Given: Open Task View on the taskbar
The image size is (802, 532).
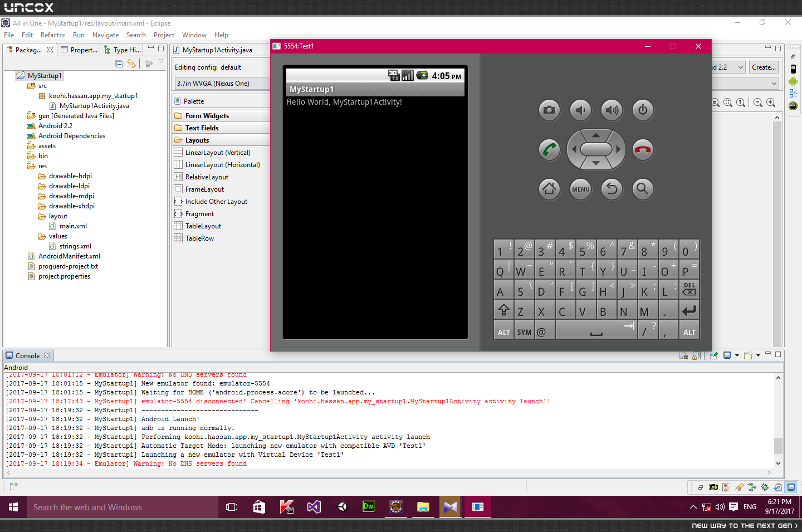Looking at the screenshot, I should tap(232, 507).
